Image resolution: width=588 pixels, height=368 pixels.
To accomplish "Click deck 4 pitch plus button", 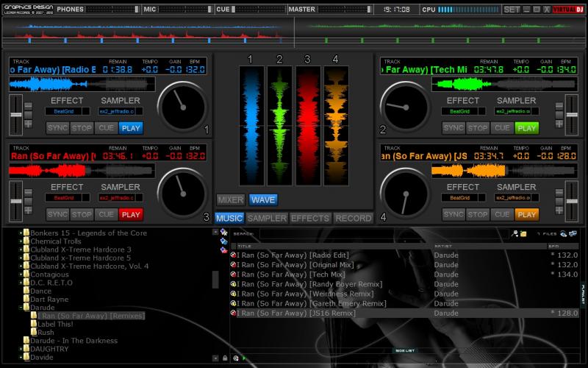I will pyautogui.click(x=559, y=210).
